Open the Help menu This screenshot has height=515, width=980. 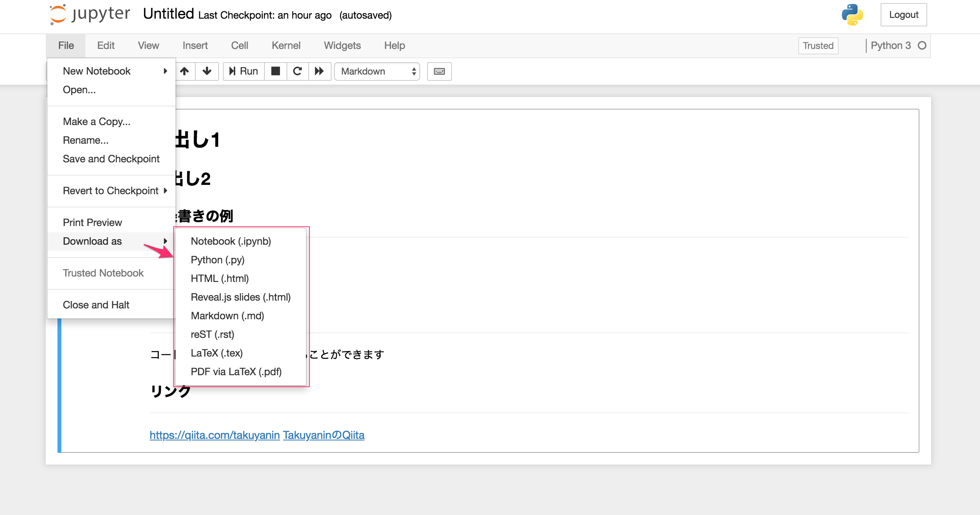(x=394, y=45)
